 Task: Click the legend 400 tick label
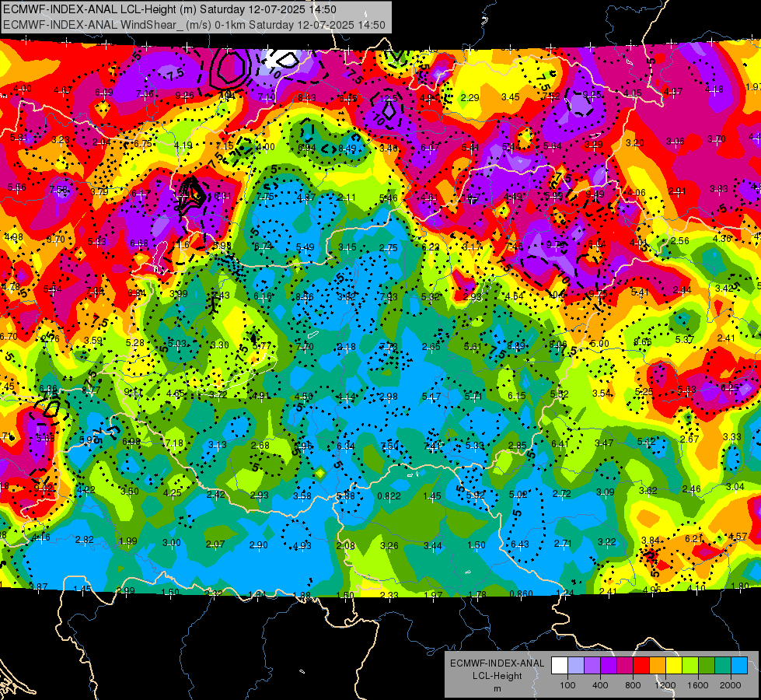tap(600, 685)
